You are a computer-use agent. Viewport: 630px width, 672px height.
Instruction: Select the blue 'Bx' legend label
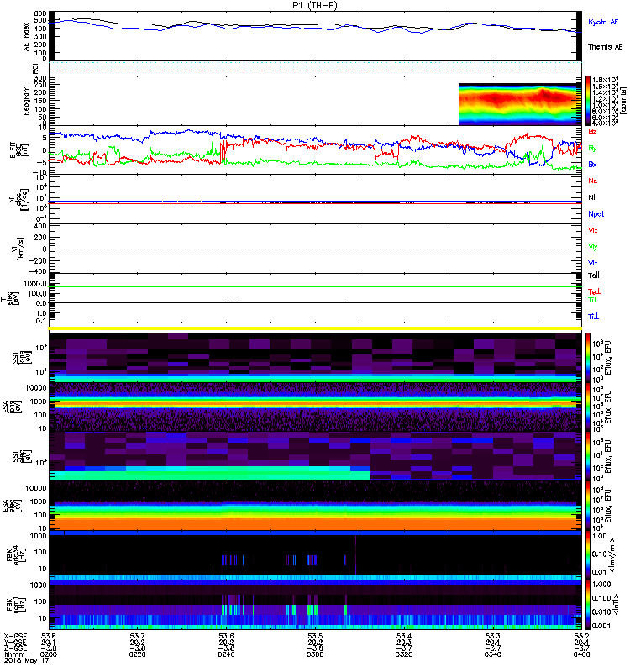point(592,165)
